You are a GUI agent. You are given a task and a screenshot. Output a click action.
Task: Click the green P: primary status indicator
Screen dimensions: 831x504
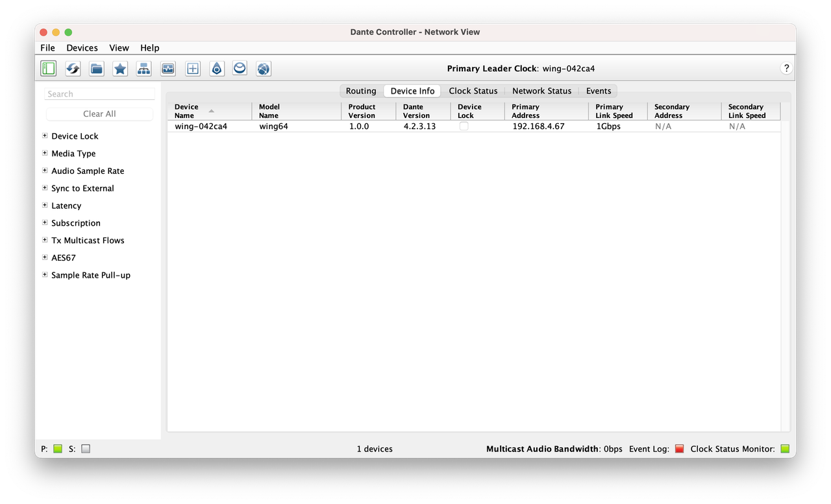click(58, 448)
